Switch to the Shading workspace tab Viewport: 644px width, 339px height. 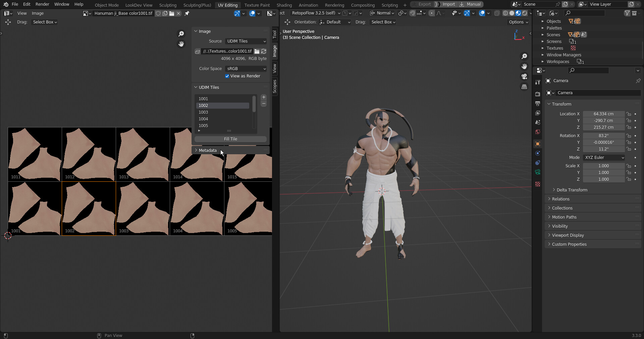click(x=284, y=5)
